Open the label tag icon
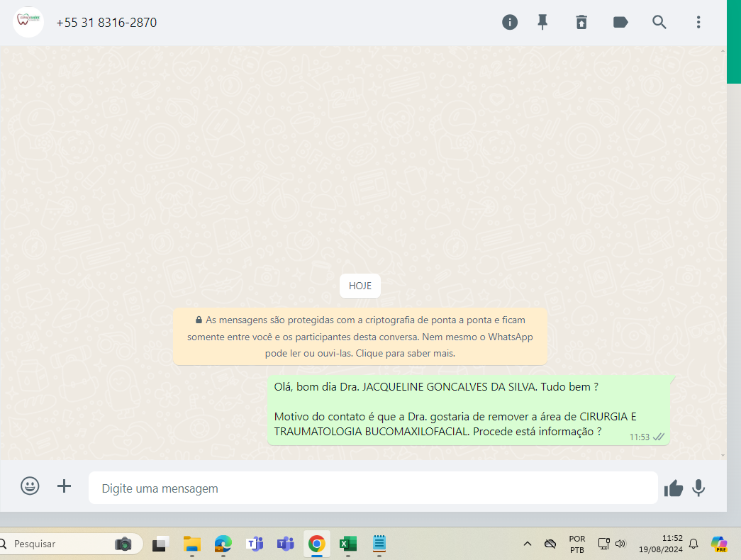 tap(620, 22)
